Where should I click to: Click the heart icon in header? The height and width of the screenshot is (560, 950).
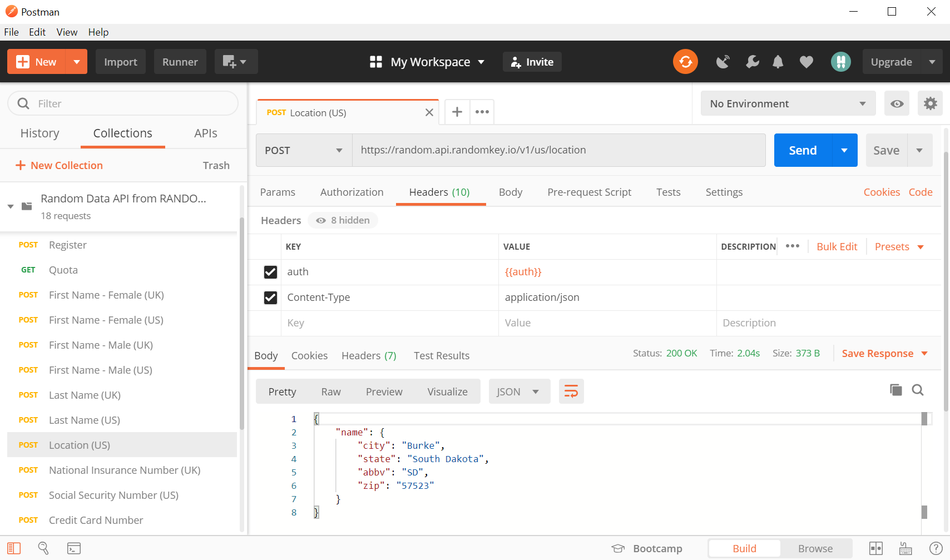pos(806,62)
